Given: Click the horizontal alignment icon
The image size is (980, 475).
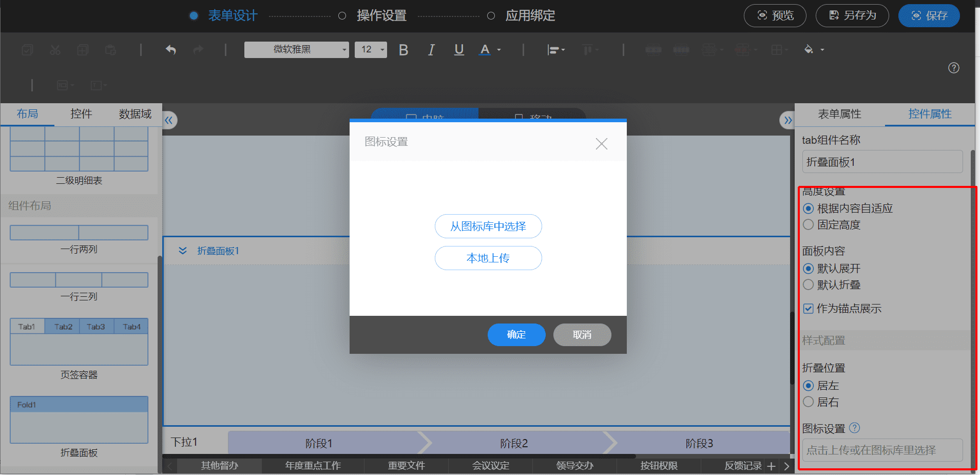Looking at the screenshot, I should click(553, 50).
